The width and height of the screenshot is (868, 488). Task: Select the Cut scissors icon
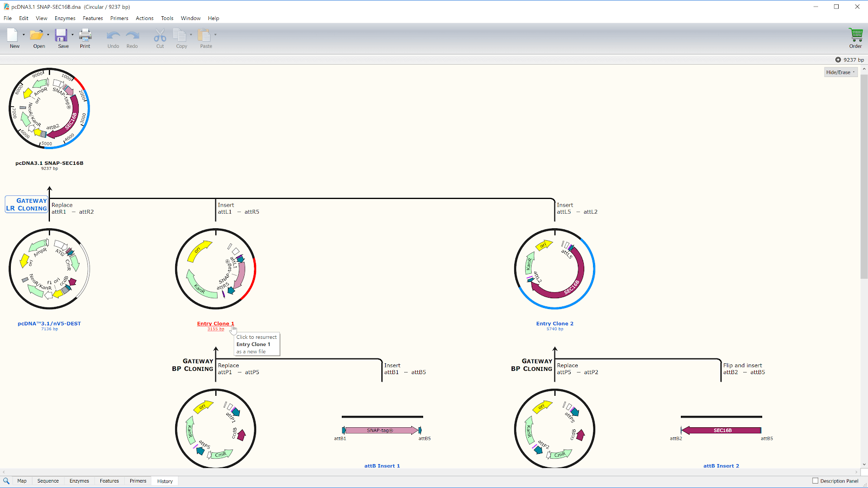(x=159, y=36)
